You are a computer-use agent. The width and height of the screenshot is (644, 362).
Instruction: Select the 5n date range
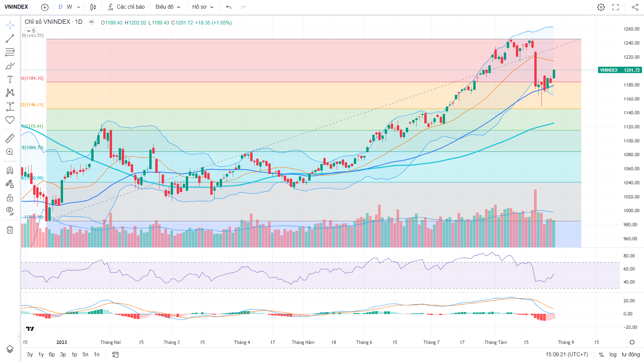pyautogui.click(x=85, y=355)
